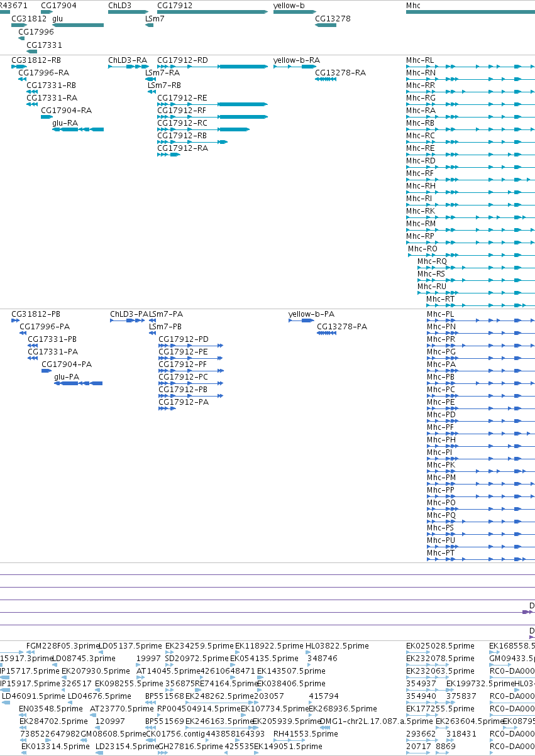The width and height of the screenshot is (535, 756).
Task: Select the EN03548.5prime EST label
Action: pos(51,709)
